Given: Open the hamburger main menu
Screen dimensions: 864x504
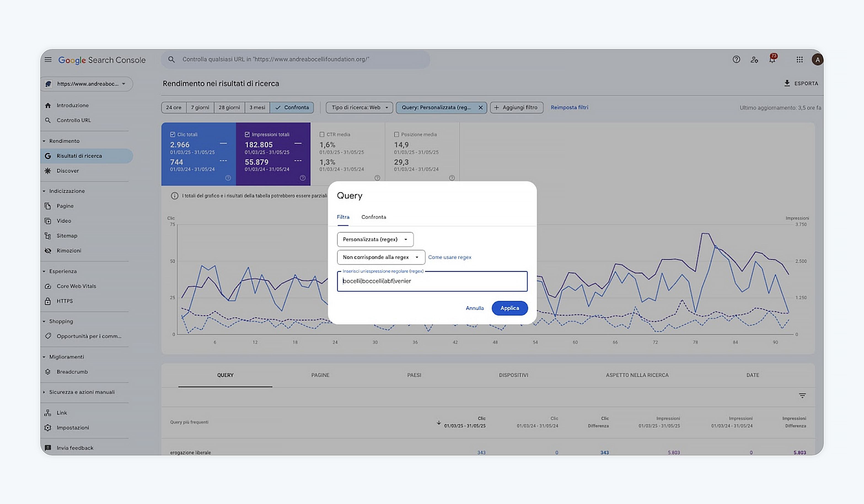Looking at the screenshot, I should 48,60.
